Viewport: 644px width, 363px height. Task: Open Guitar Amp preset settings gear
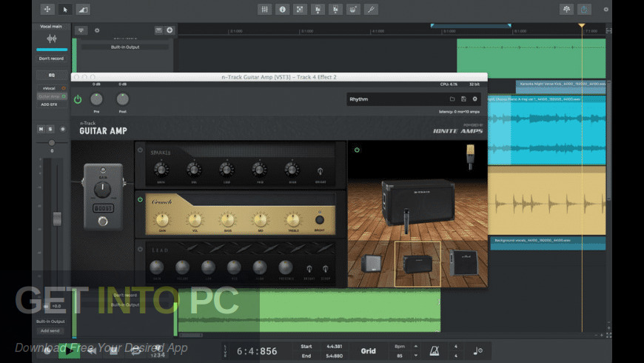click(x=474, y=99)
